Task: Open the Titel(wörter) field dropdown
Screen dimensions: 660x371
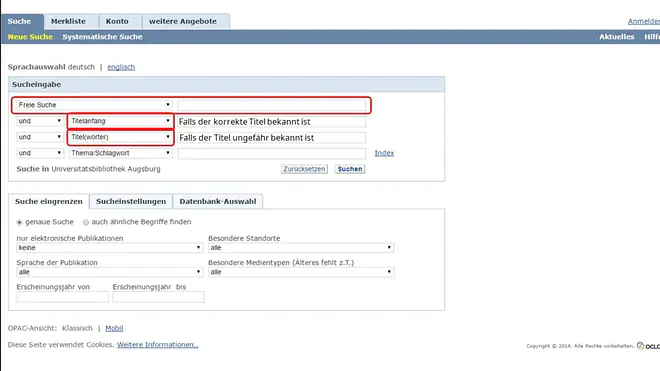Action: point(120,137)
